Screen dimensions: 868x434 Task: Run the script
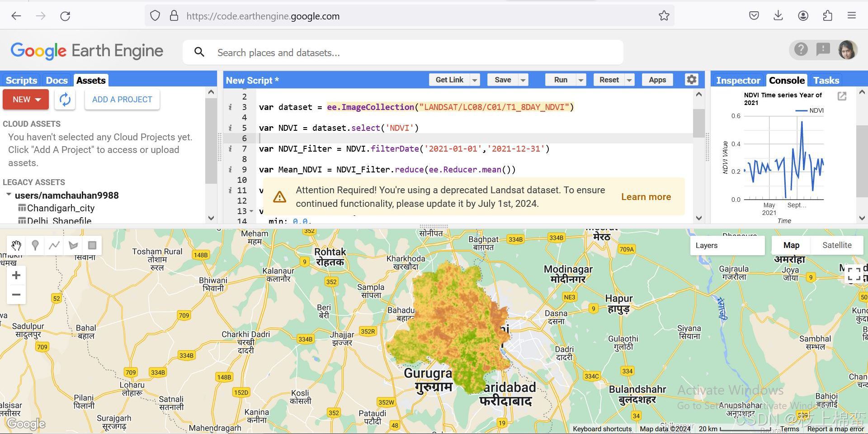click(x=561, y=80)
